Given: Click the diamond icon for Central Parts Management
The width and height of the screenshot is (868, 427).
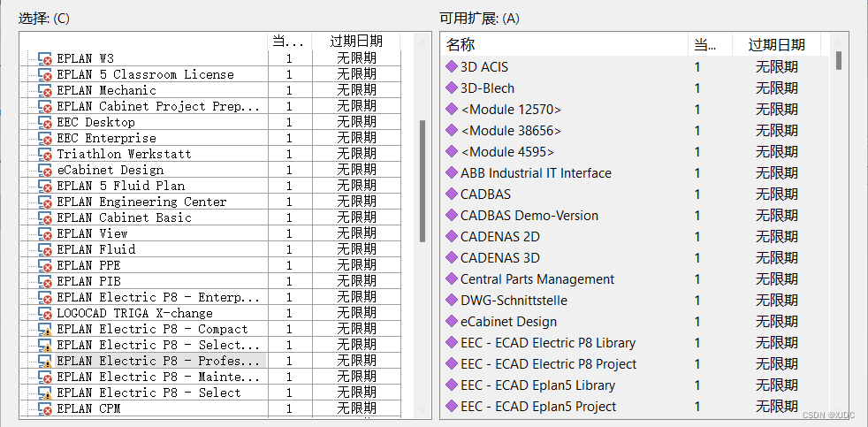Looking at the screenshot, I should point(452,278).
